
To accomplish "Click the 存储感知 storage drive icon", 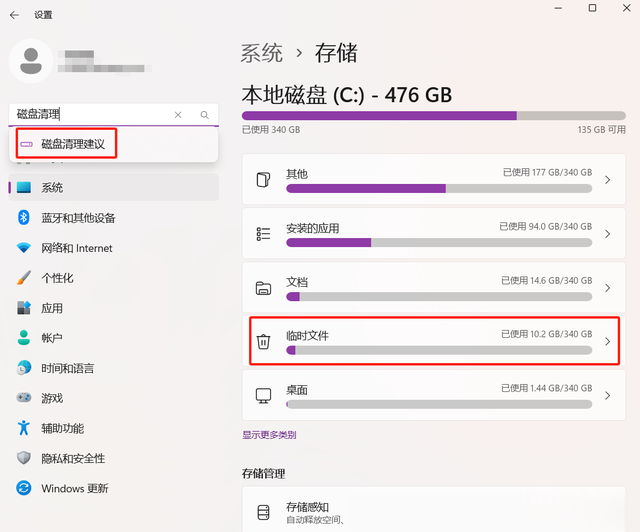I will click(x=263, y=512).
